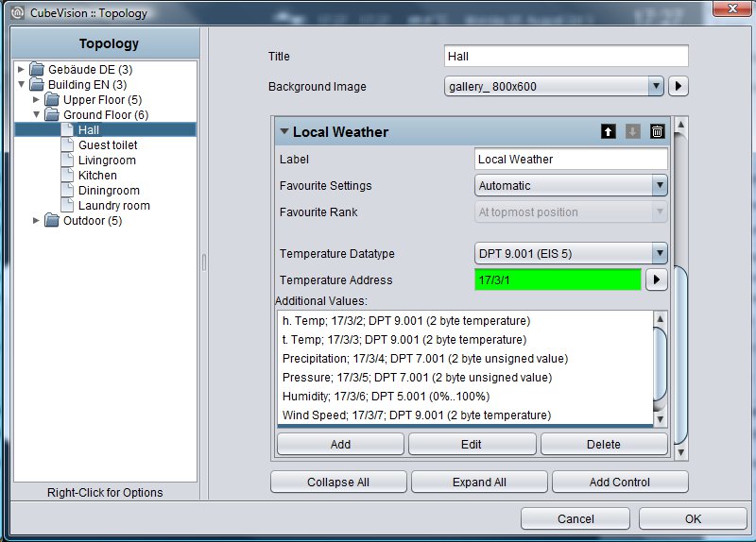Delete Local Weather control via trash icon
Image resolution: width=756 pixels, height=542 pixels.
tap(657, 131)
